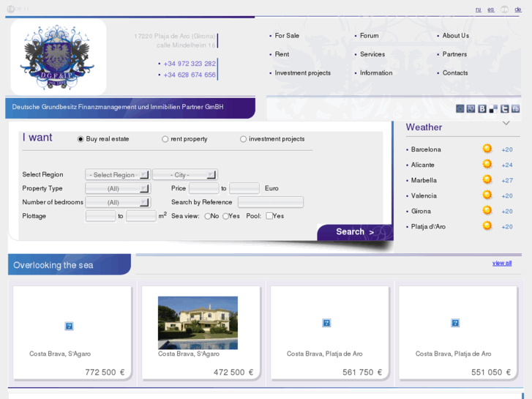
Task: Click the company crest logo
Action: point(57,57)
